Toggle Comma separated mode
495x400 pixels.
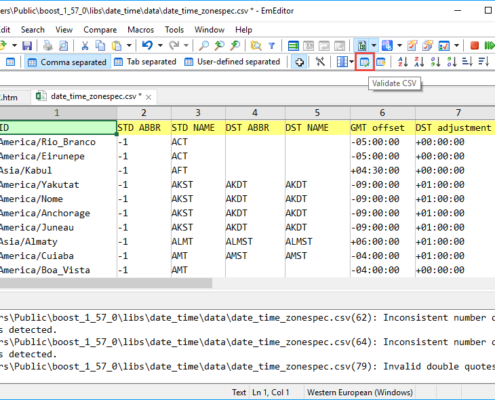67,62
